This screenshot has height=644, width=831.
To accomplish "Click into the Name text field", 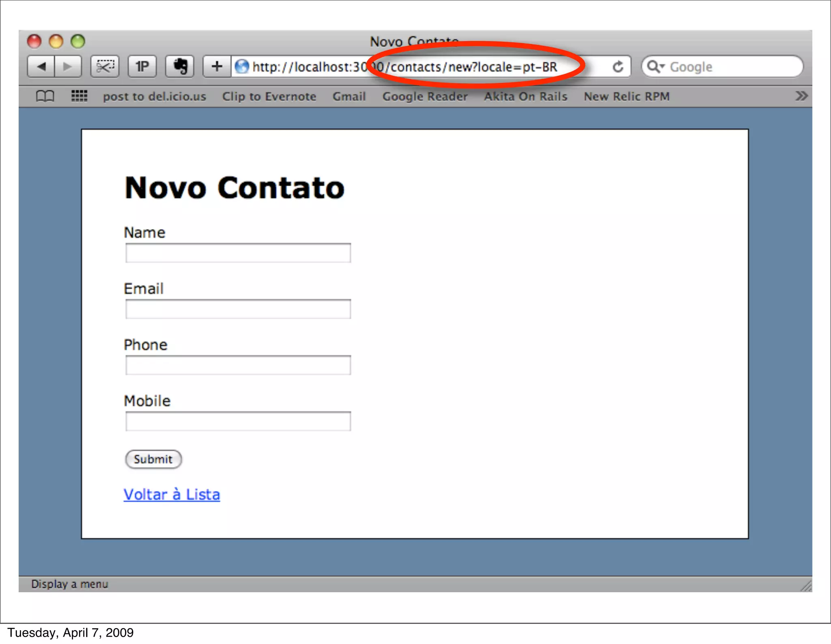I will pyautogui.click(x=238, y=253).
